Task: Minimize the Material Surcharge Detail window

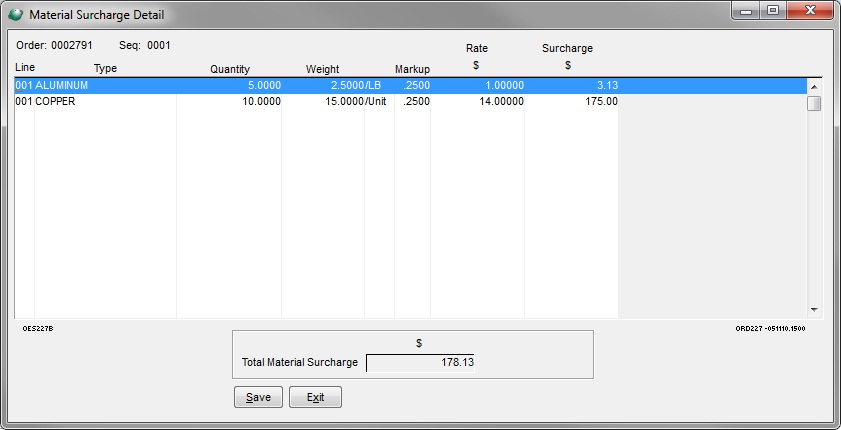Action: coord(746,11)
